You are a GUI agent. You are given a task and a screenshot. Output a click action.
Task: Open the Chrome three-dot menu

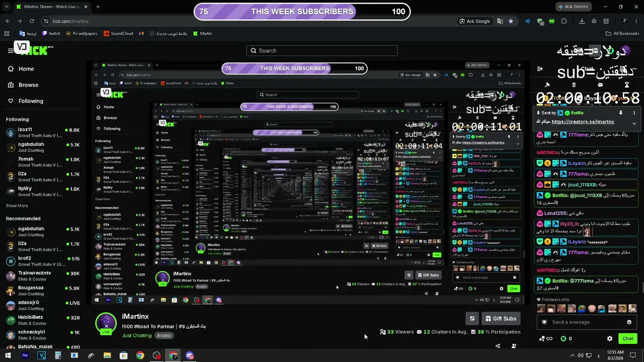637,21
